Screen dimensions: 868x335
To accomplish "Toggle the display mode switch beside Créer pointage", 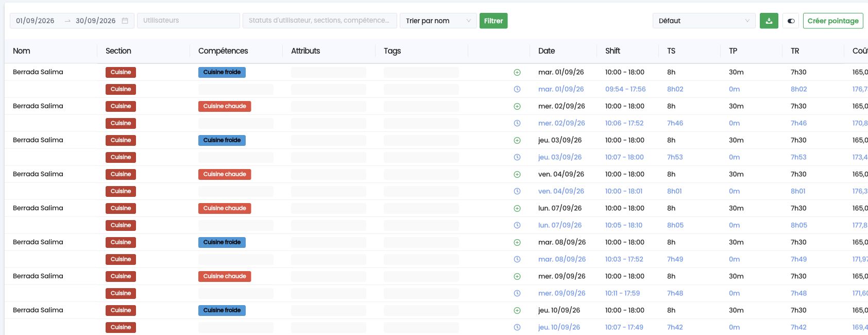I will click(x=791, y=21).
